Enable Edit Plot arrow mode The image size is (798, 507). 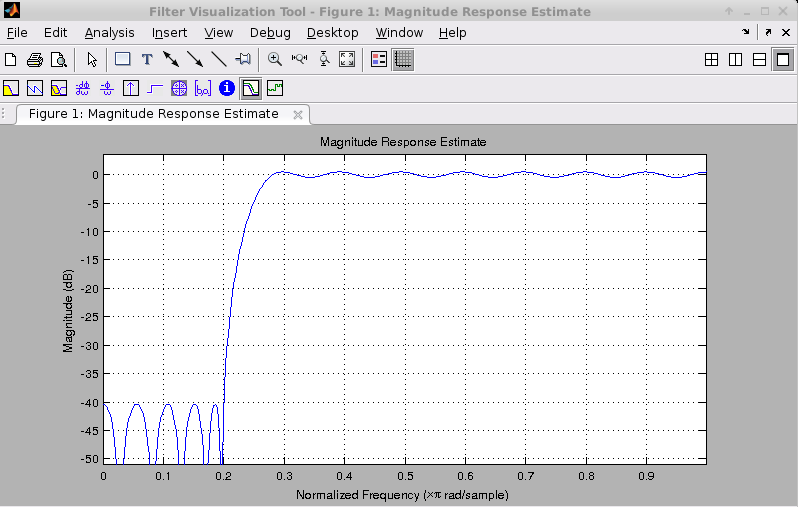[x=92, y=59]
